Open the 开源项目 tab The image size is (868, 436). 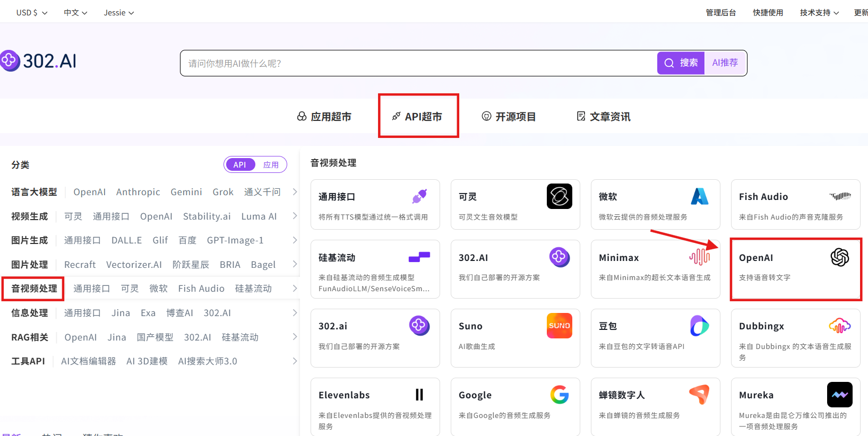509,116
